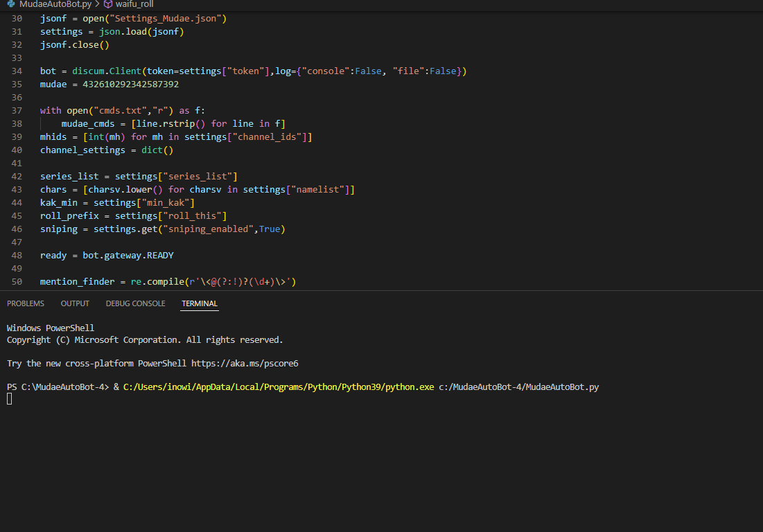Open the MudaeAutoBot.py breadcrumb dropdown

[55, 4]
